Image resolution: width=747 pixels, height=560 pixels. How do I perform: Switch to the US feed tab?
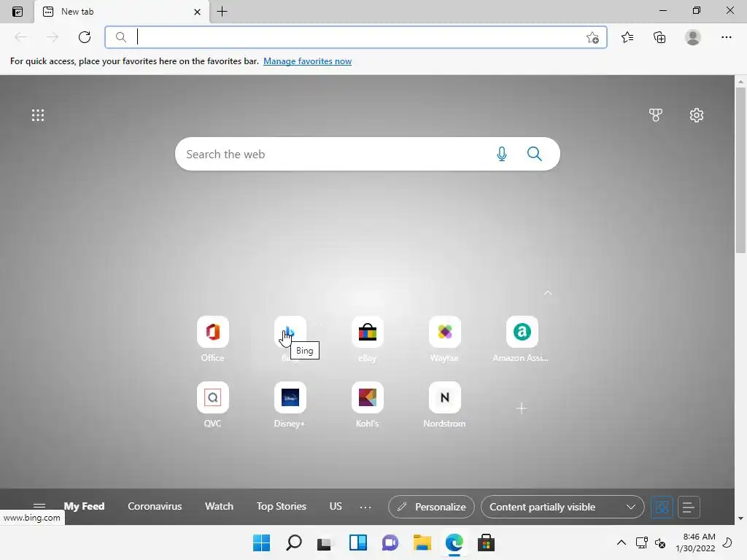click(336, 506)
